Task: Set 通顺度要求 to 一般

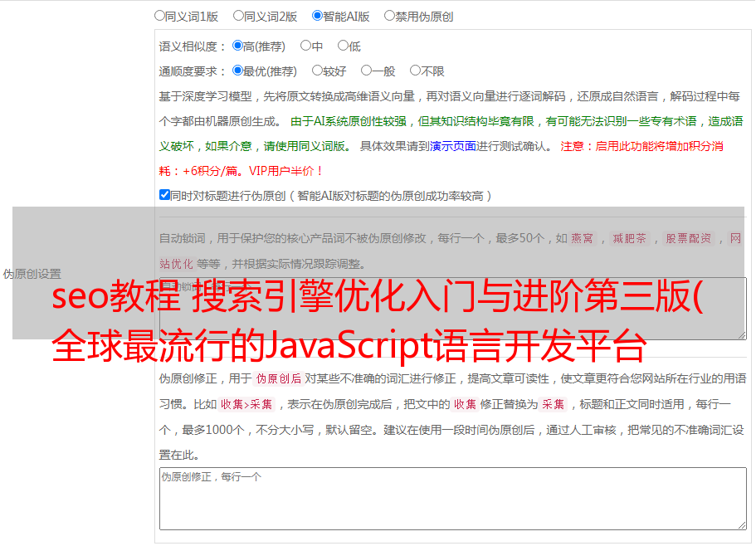Action: click(x=367, y=71)
